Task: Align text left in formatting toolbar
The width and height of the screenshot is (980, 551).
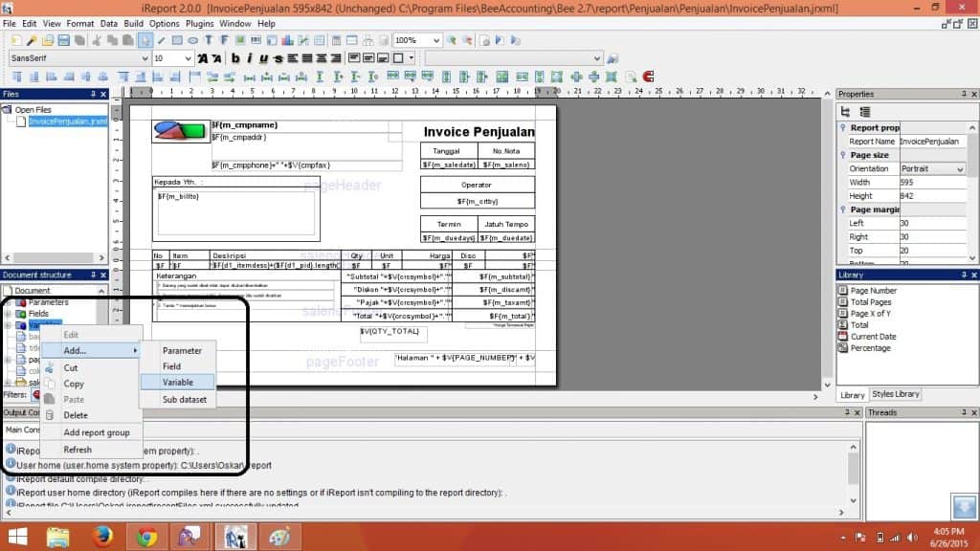Action: tap(293, 58)
